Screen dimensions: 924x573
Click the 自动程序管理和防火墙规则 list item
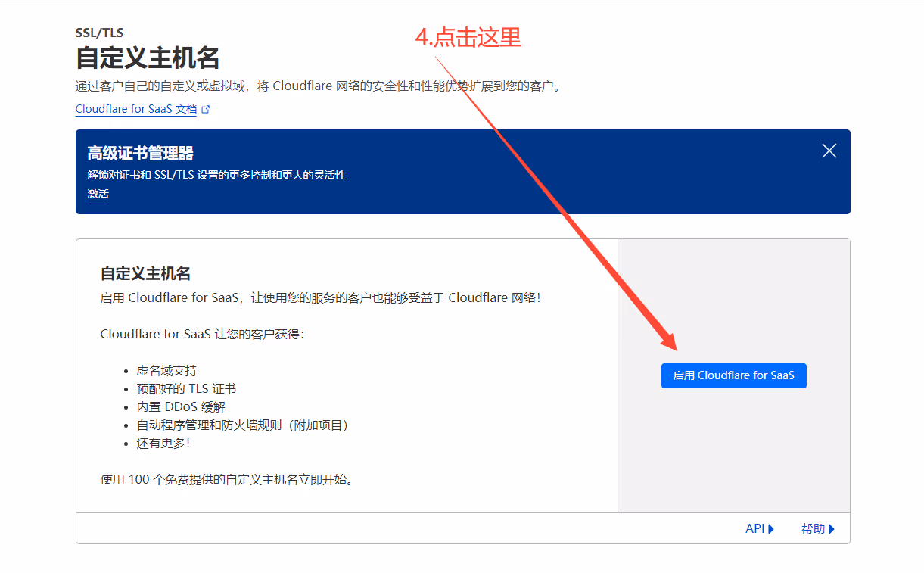coord(242,425)
